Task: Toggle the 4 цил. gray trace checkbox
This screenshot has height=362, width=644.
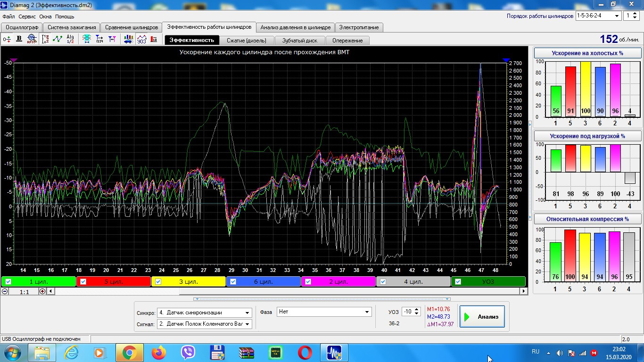Action: coord(383,282)
